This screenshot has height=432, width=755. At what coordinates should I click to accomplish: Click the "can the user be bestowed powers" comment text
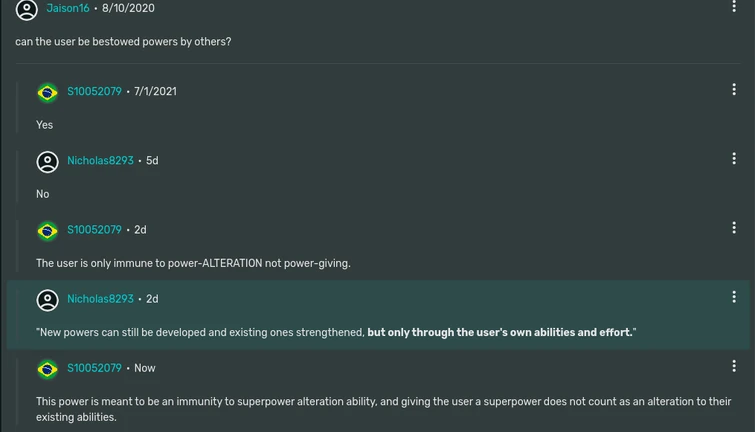tap(123, 42)
